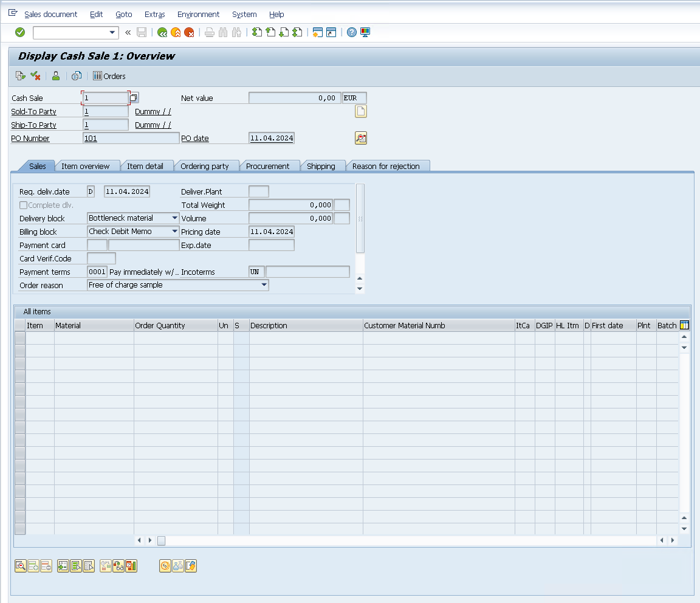The height and width of the screenshot is (603, 700).
Task: Expand the Delivery block dropdown
Action: pyautogui.click(x=174, y=218)
